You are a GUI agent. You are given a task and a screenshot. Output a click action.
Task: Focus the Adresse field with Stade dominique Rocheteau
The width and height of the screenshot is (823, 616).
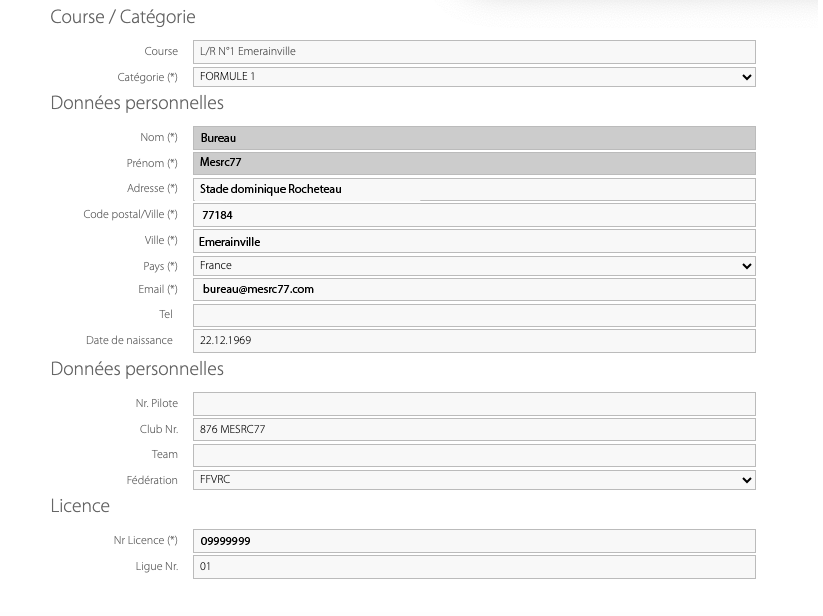(x=474, y=189)
